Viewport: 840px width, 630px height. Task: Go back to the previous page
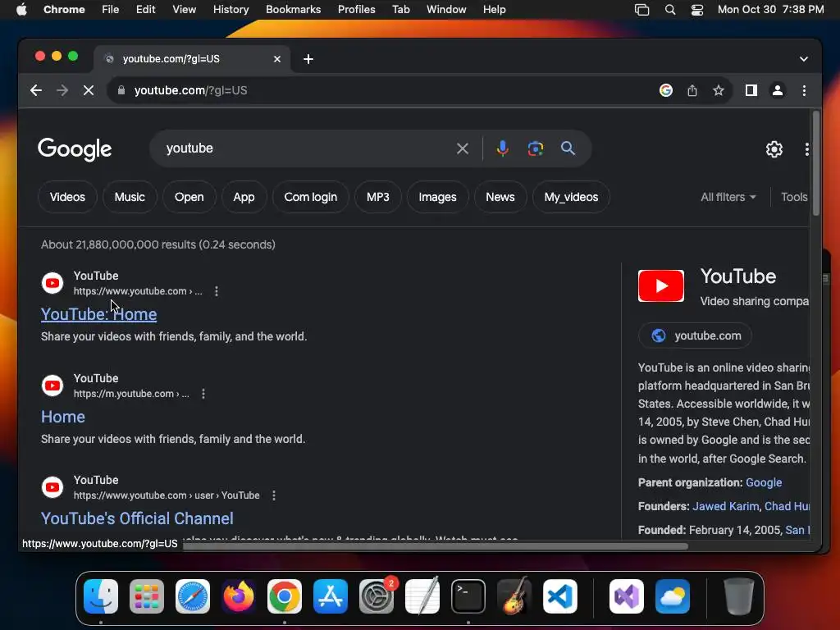pos(36,90)
